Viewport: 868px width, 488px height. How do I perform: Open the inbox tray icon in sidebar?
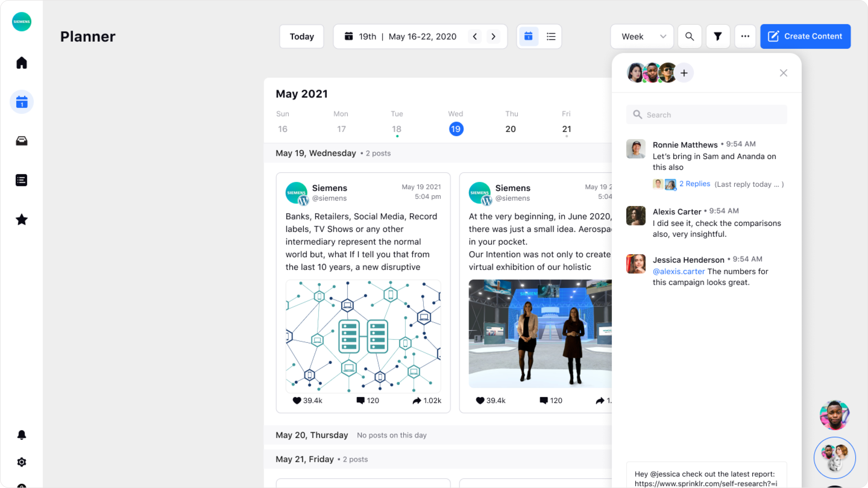pos(22,141)
